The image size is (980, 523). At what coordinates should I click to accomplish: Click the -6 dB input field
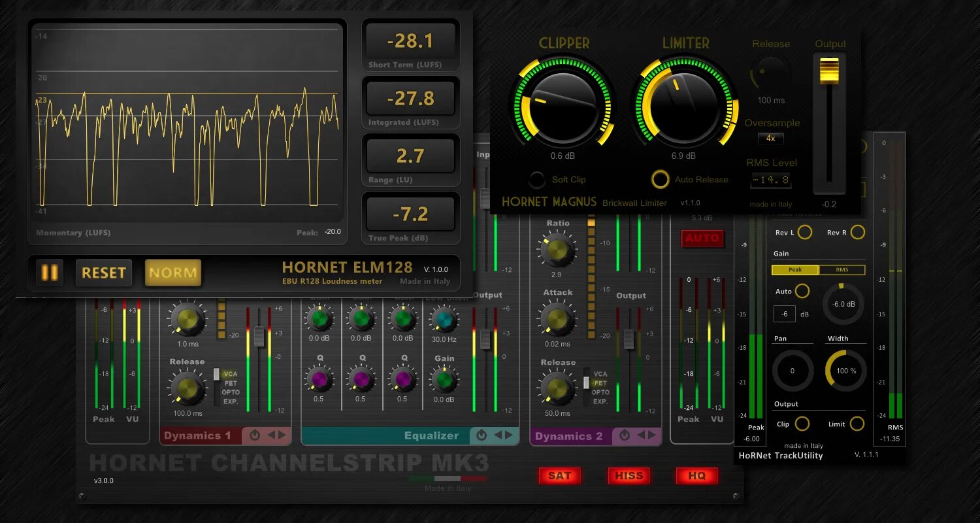point(785,314)
